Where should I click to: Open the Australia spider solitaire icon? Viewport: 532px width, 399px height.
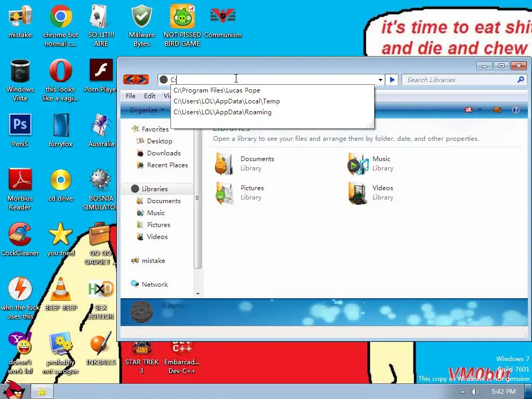click(101, 130)
